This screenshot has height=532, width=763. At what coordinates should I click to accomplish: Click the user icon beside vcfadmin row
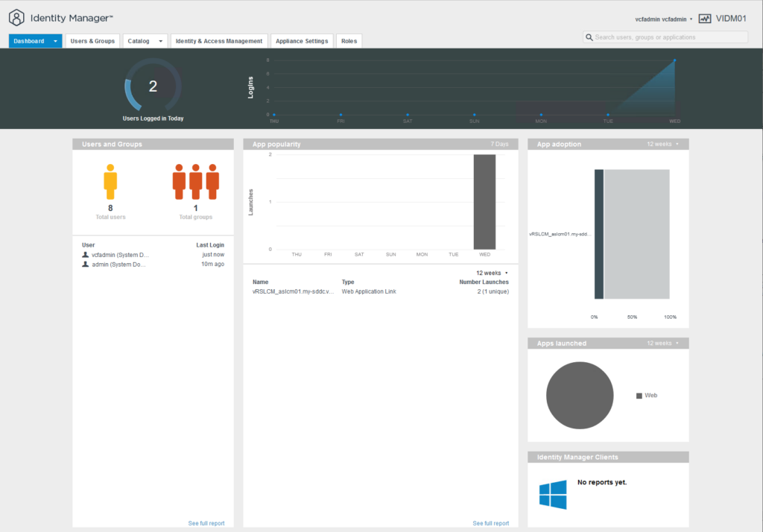coord(86,255)
